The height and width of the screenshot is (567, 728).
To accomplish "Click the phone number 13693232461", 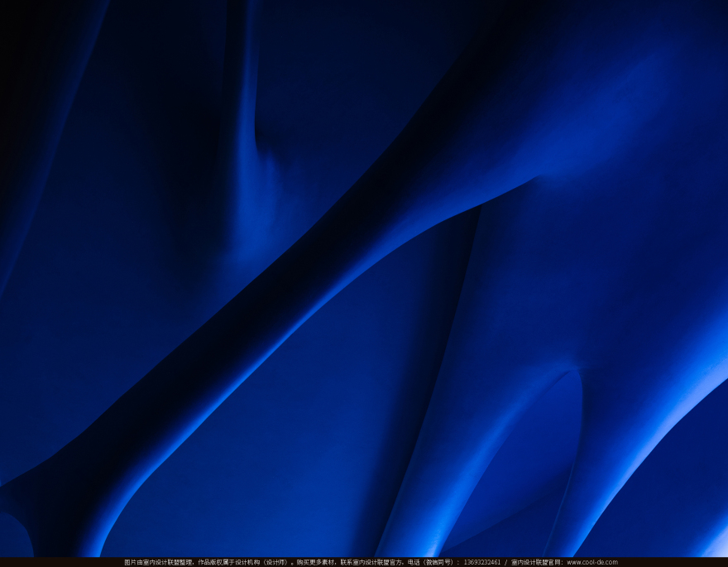I will pos(481,562).
